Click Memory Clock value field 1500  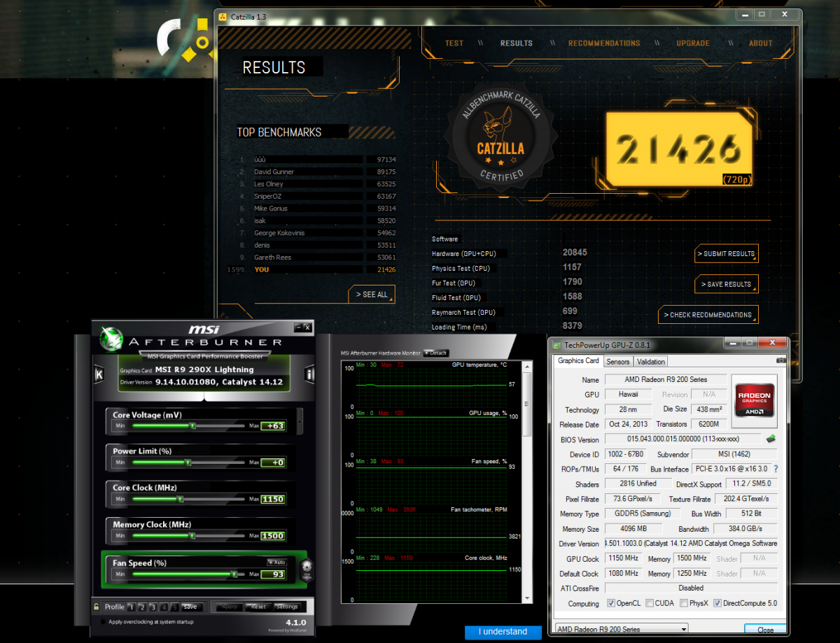(273, 536)
